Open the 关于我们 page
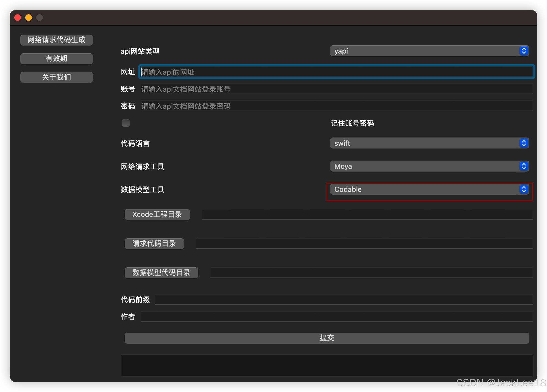The width and height of the screenshot is (547, 392). click(x=56, y=77)
